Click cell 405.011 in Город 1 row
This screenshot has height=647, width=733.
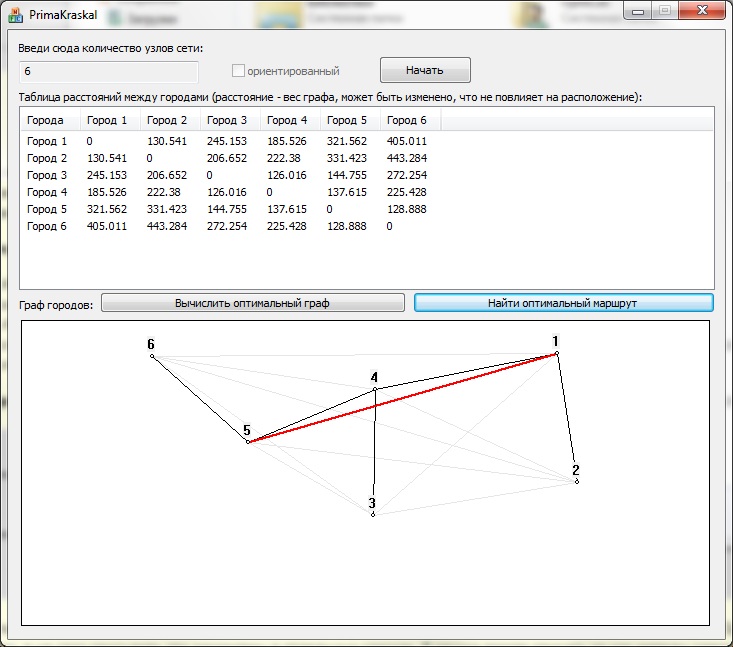coord(407,141)
